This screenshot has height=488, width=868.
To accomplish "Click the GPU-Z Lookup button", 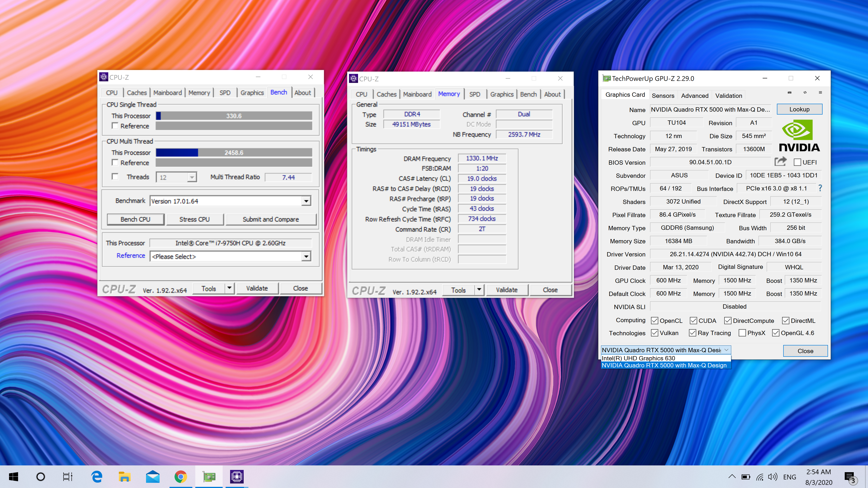I will point(799,109).
